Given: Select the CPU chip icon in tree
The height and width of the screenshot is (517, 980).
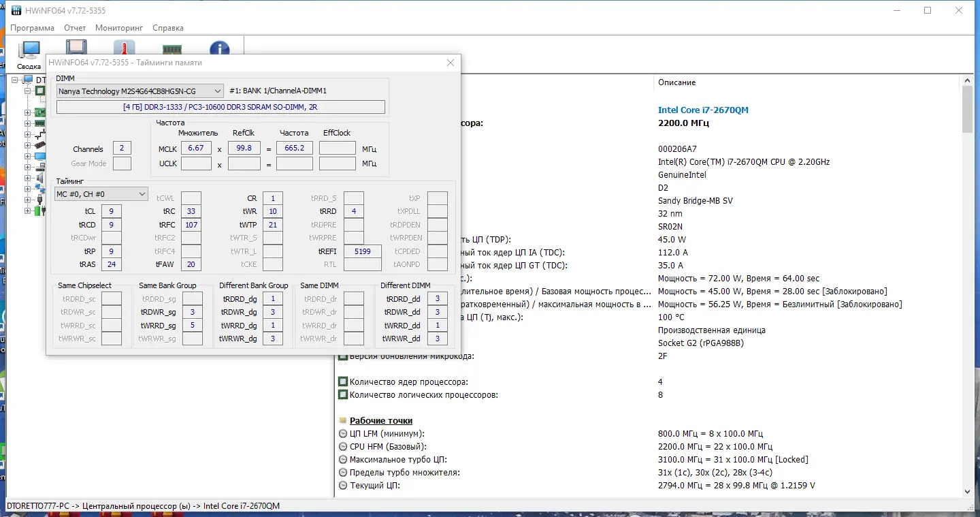Looking at the screenshot, I should [x=40, y=91].
